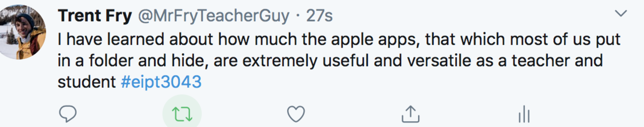Visit the @MrFryTeacherGuy handle profile
Viewport: 644px width, 127px height.
click(214, 16)
